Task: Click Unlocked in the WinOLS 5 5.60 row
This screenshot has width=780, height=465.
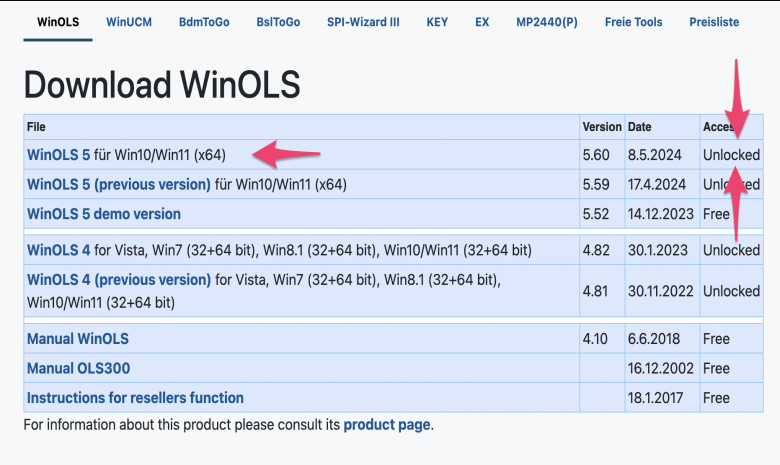Action: click(731, 155)
